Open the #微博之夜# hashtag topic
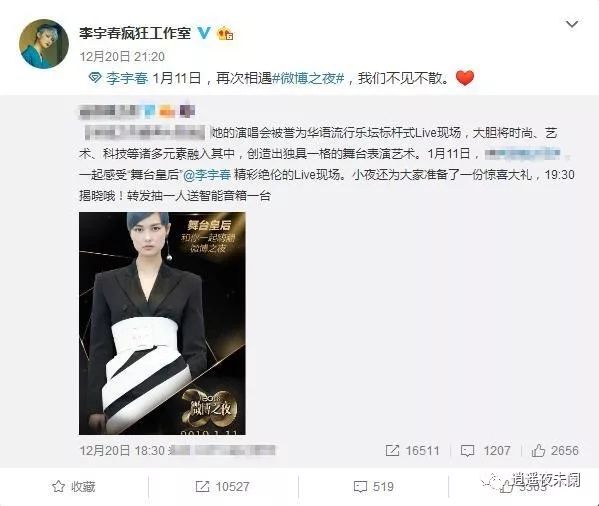The image size is (599, 506). 308,78
